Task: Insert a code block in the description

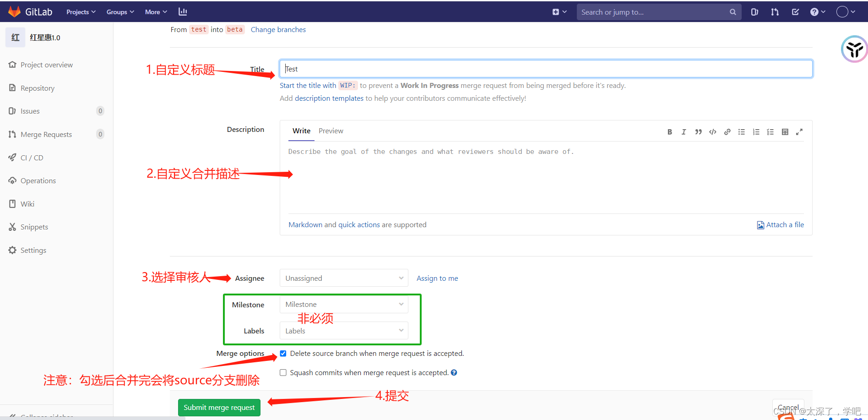Action: [712, 131]
